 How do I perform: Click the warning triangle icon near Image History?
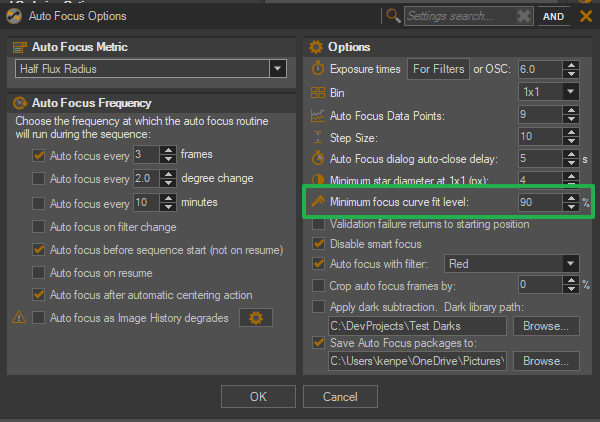pos(18,319)
